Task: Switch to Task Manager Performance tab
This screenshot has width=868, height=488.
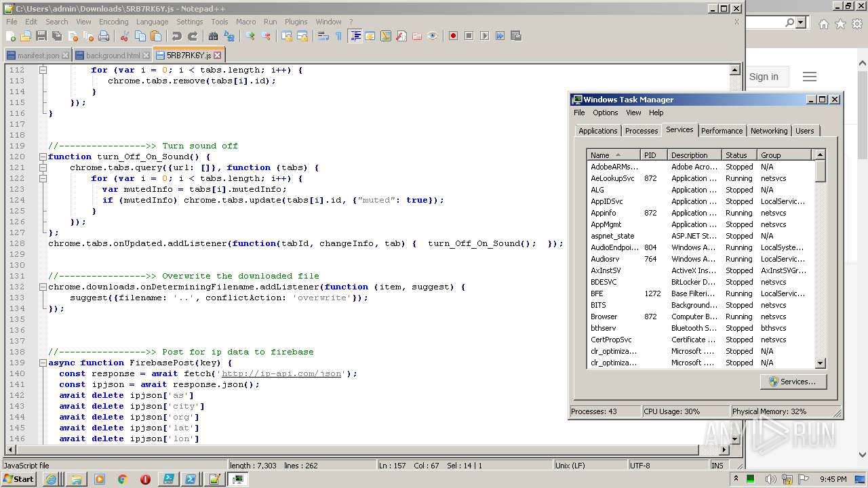Action: (722, 131)
